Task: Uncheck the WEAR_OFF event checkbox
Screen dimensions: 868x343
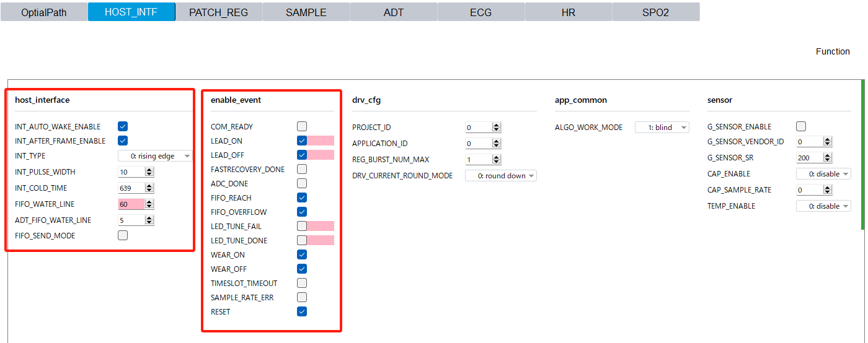Action: (x=302, y=269)
